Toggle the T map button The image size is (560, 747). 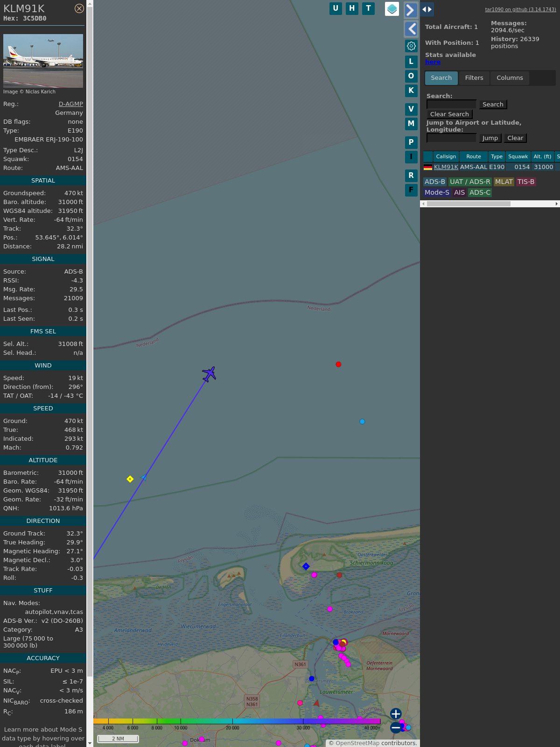368,8
